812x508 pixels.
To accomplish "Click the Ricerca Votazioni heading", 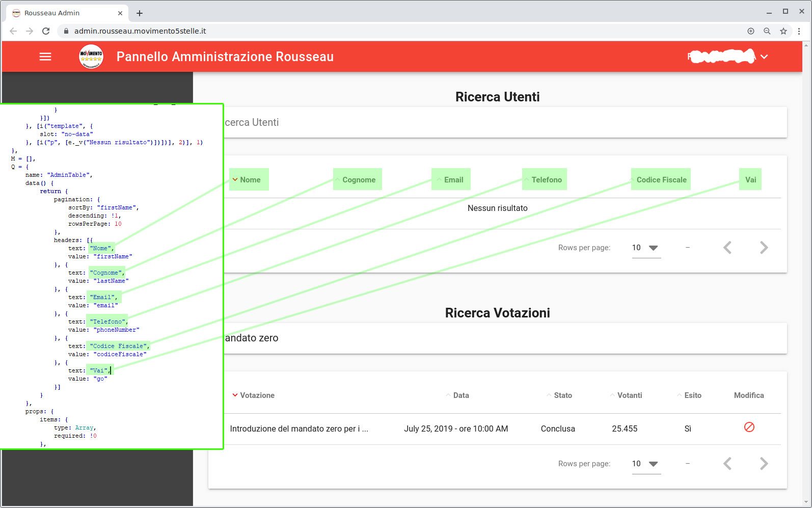I will tap(497, 313).
